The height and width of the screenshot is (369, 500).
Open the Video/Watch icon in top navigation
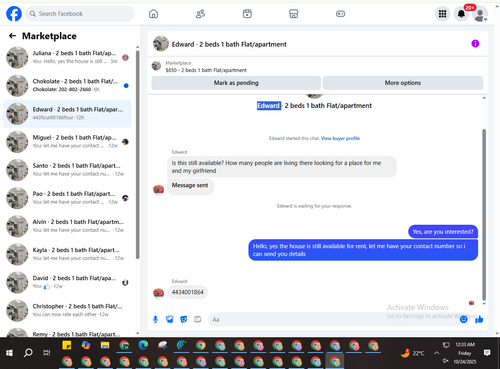coord(247,14)
